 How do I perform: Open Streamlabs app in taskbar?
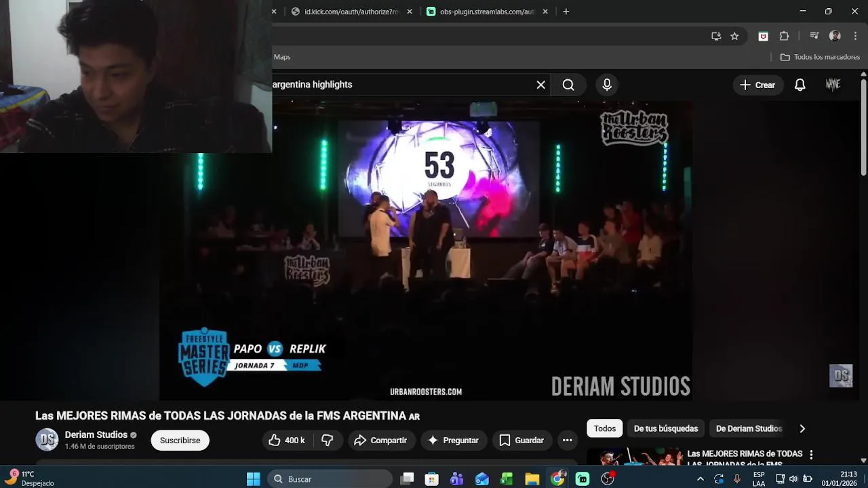[x=583, y=479]
